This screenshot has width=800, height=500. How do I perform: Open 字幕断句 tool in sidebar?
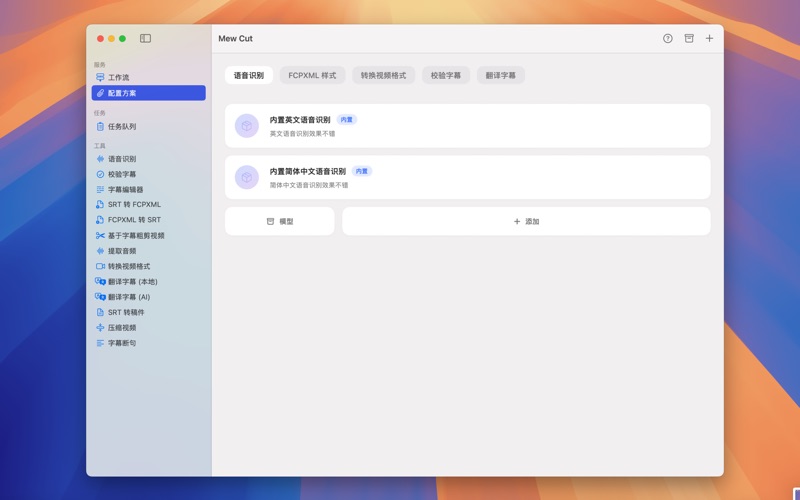point(148,343)
